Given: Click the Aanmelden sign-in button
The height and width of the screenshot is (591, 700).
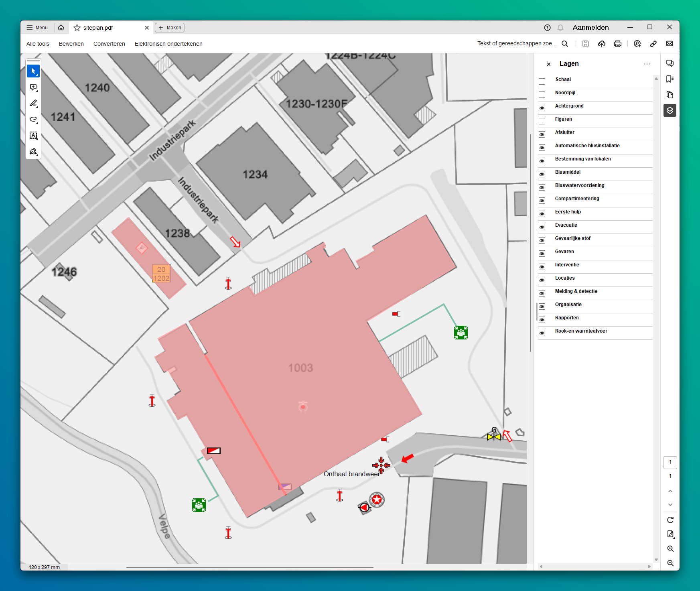Looking at the screenshot, I should (590, 27).
